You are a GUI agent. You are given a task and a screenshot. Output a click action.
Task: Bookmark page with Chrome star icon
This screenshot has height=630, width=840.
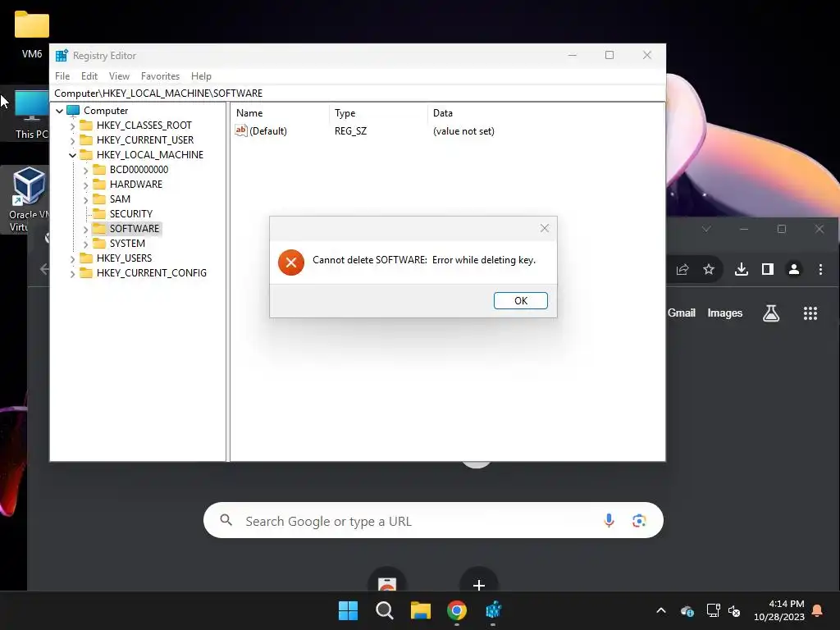point(708,269)
